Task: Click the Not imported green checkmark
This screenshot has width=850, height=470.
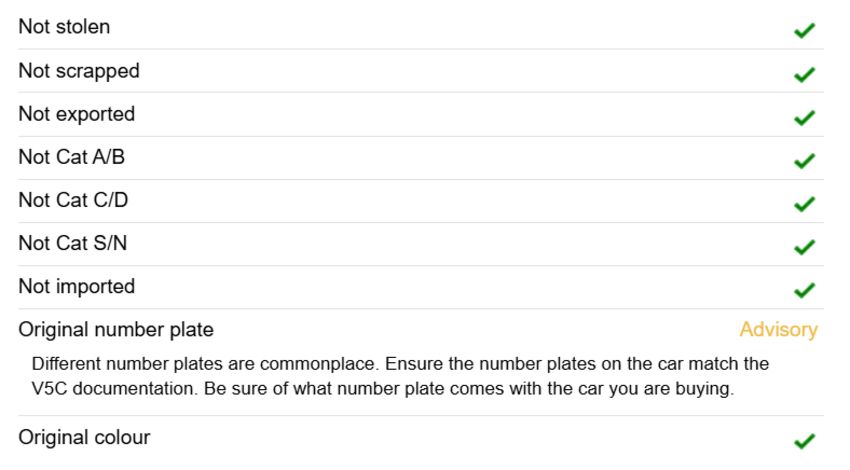Action: [x=804, y=290]
